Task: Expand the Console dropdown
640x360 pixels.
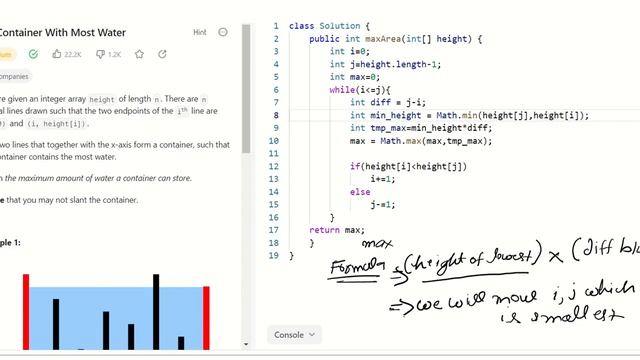Action: 294,335
